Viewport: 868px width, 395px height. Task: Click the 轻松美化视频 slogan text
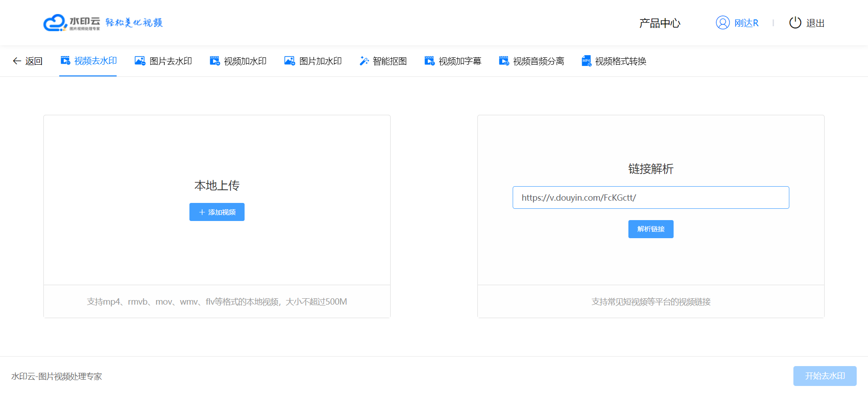[134, 23]
